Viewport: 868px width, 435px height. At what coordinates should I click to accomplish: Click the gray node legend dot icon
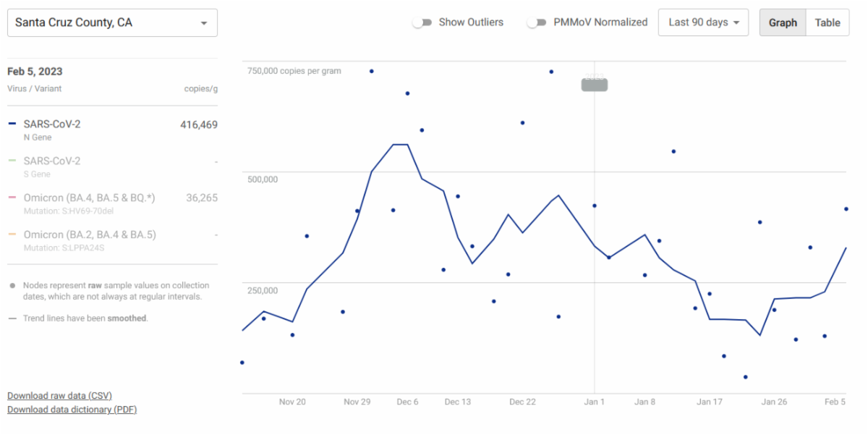click(x=12, y=286)
